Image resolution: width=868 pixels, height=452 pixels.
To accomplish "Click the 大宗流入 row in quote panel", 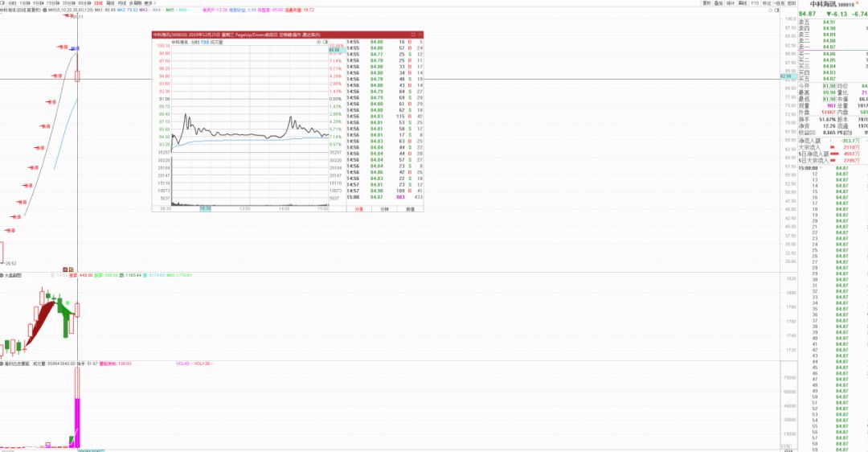I will 833,148.
